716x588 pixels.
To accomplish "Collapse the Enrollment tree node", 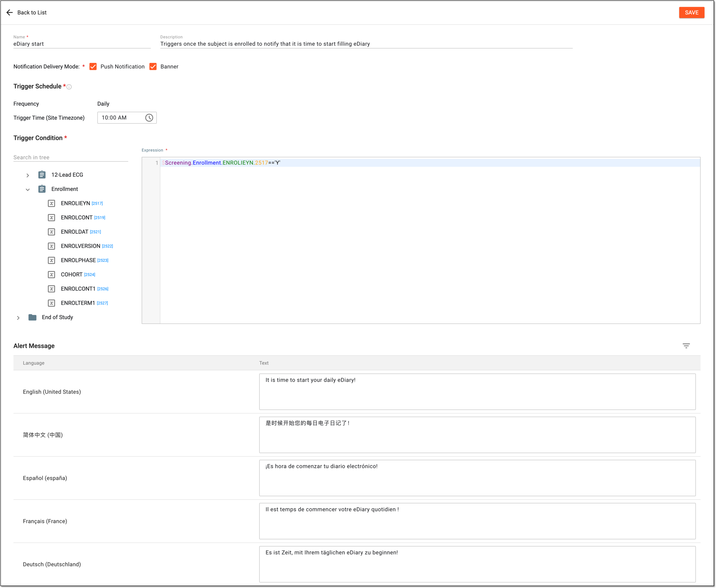I will pyautogui.click(x=28, y=190).
